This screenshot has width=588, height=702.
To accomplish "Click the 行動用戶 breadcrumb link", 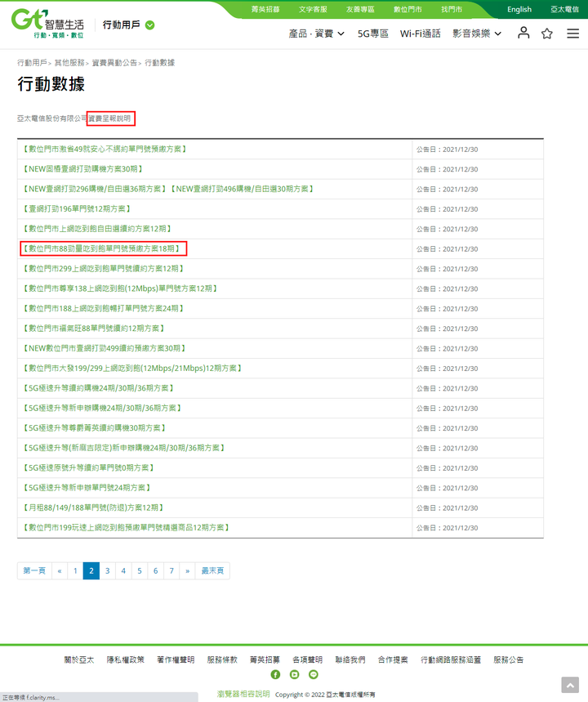I will 32,63.
